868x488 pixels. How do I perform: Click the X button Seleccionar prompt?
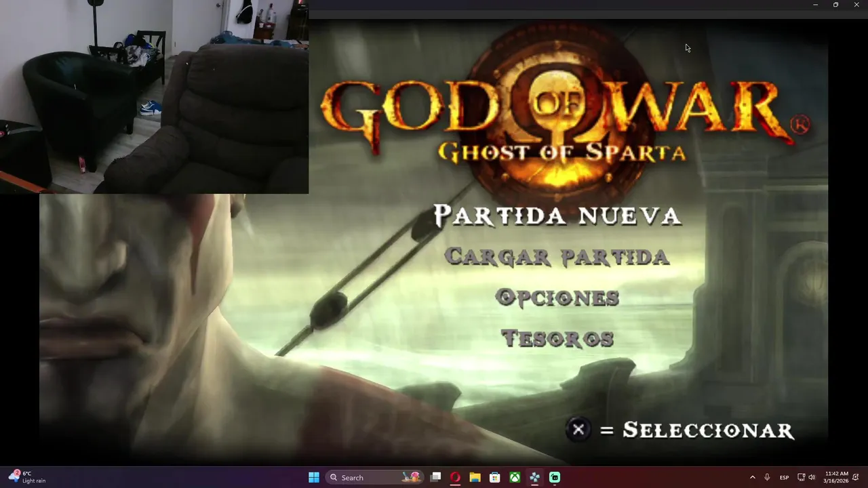[578, 429]
